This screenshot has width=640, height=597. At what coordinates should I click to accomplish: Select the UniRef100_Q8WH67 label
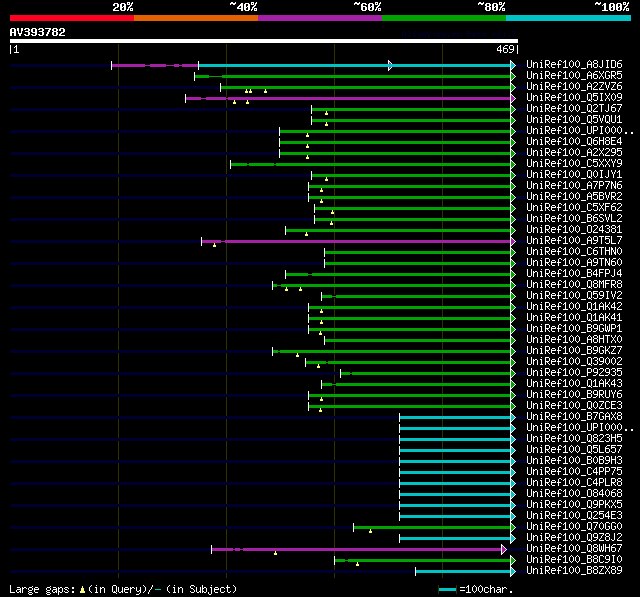[574, 549]
